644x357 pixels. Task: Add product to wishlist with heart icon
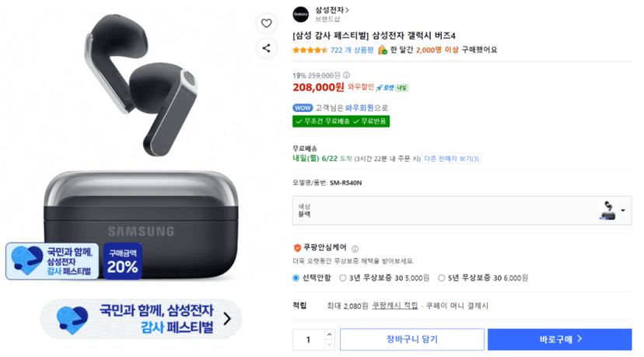click(x=266, y=23)
